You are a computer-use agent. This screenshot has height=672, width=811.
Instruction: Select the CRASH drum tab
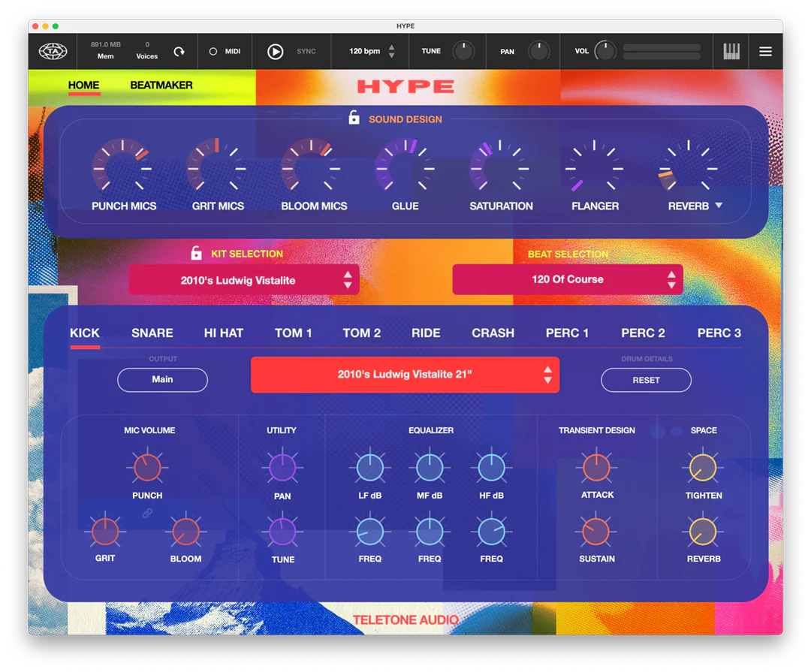pyautogui.click(x=493, y=333)
